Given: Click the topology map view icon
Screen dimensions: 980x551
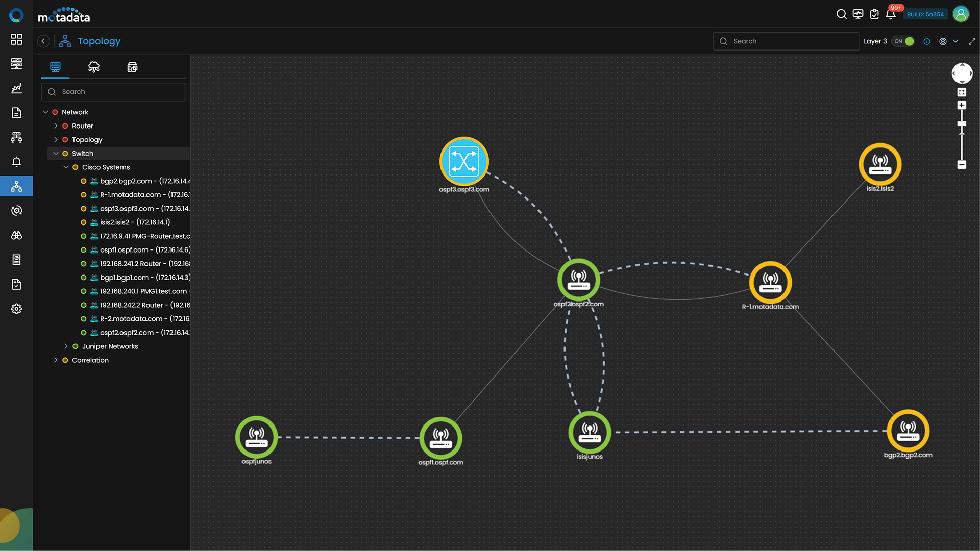Looking at the screenshot, I should 93,67.
